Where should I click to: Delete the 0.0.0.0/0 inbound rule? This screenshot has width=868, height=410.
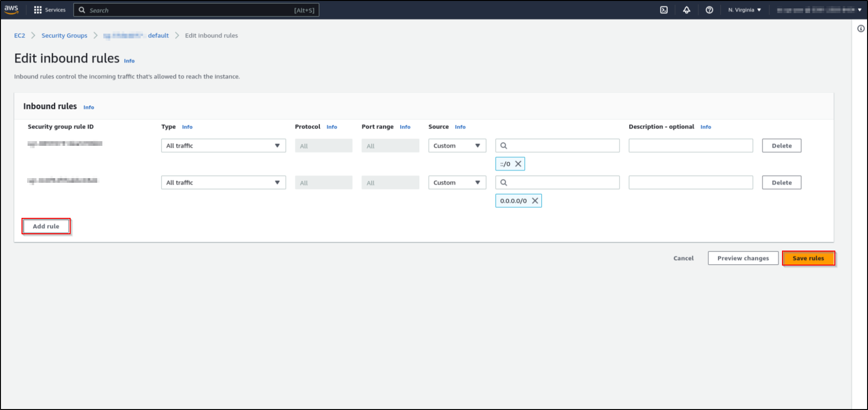[x=782, y=182]
